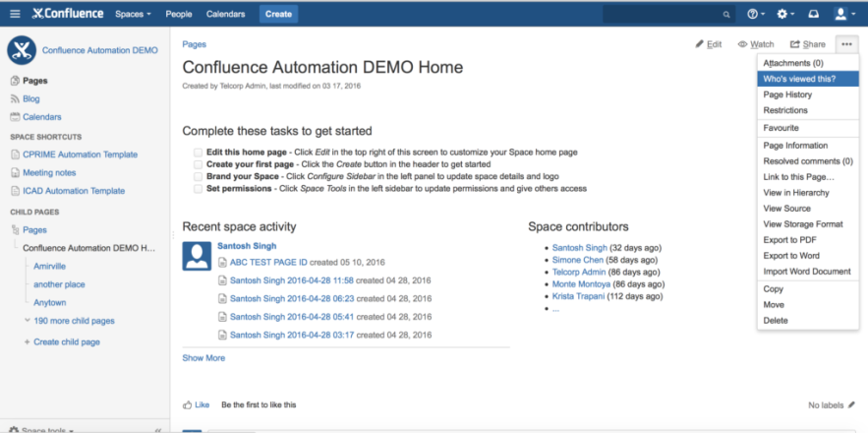Check the Edit this home page task
This screenshot has width=868, height=433.
[x=198, y=152]
